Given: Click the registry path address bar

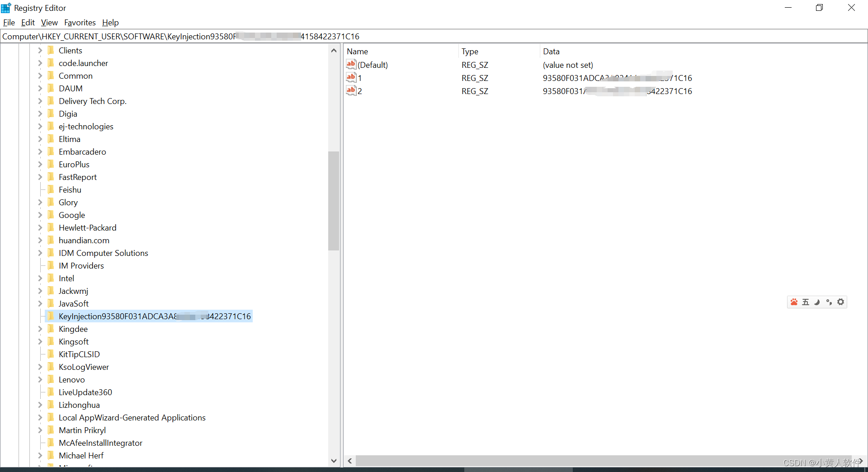Looking at the screenshot, I should (434, 36).
